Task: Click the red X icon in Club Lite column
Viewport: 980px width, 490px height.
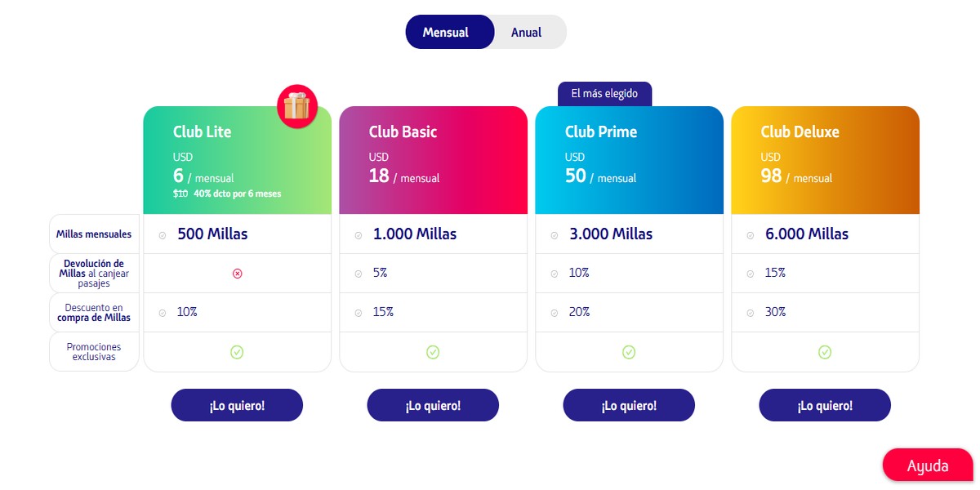Action: [x=238, y=274]
